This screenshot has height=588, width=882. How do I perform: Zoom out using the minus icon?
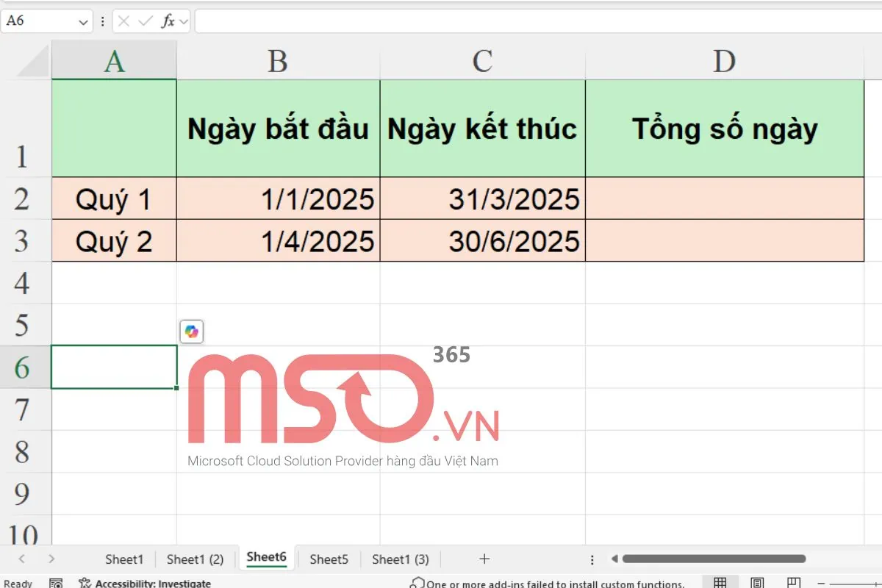pyautogui.click(x=821, y=583)
